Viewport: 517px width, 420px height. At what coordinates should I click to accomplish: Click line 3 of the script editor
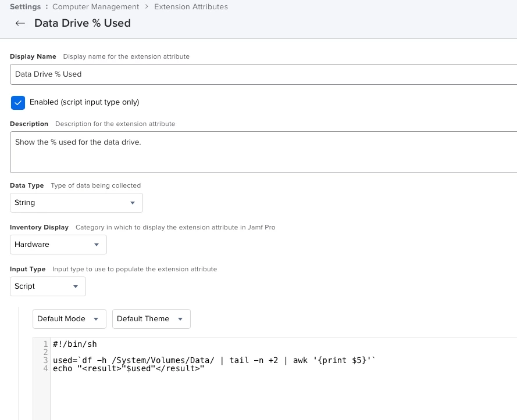point(214,360)
